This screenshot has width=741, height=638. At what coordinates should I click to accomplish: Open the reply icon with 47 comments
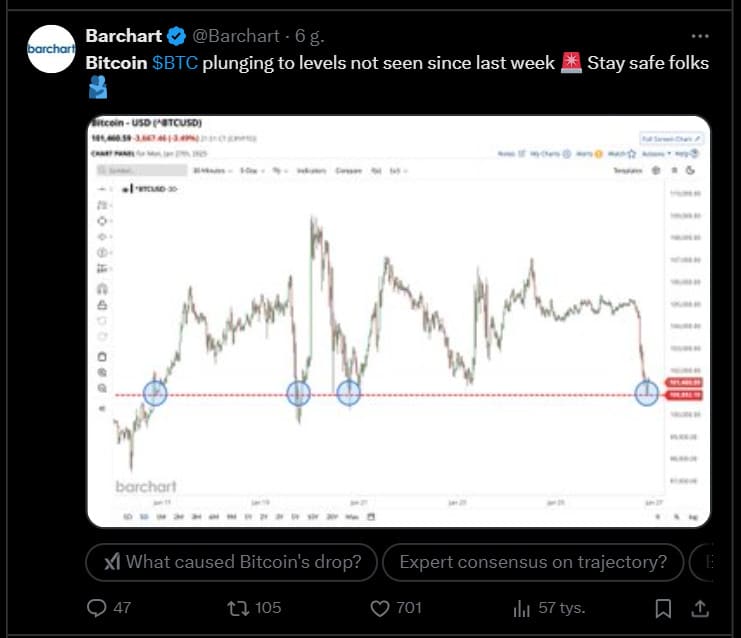(x=97, y=608)
